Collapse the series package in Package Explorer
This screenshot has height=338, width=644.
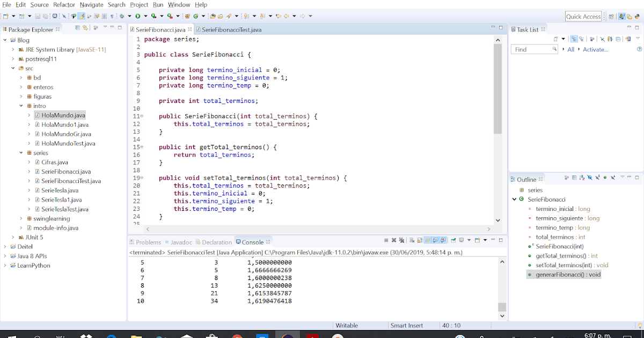coord(20,153)
